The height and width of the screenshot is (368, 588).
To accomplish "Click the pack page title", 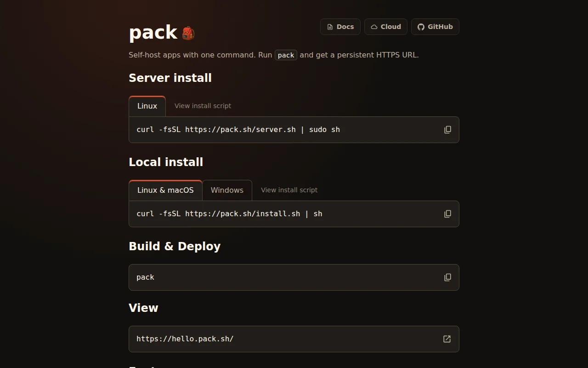I will tap(153, 33).
